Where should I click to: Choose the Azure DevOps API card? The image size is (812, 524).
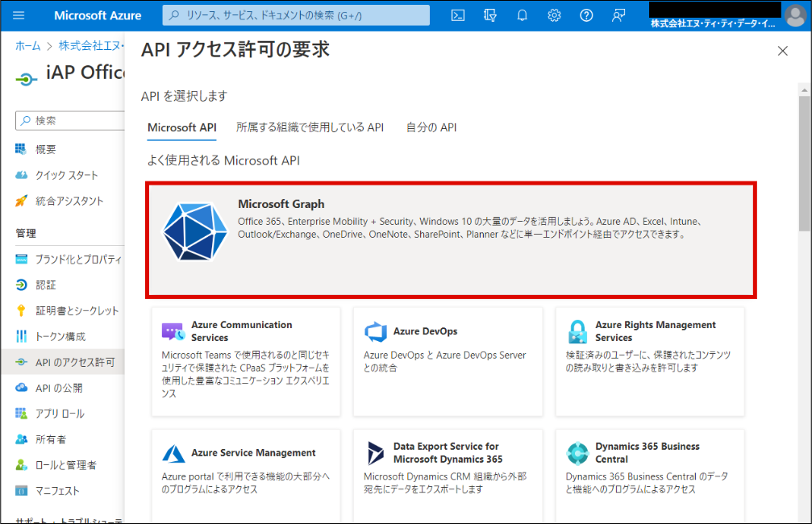point(448,361)
